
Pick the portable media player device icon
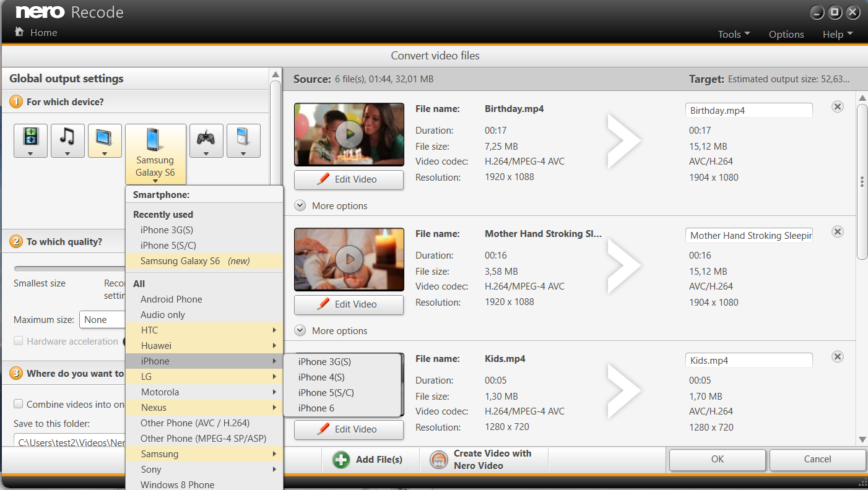coord(243,140)
